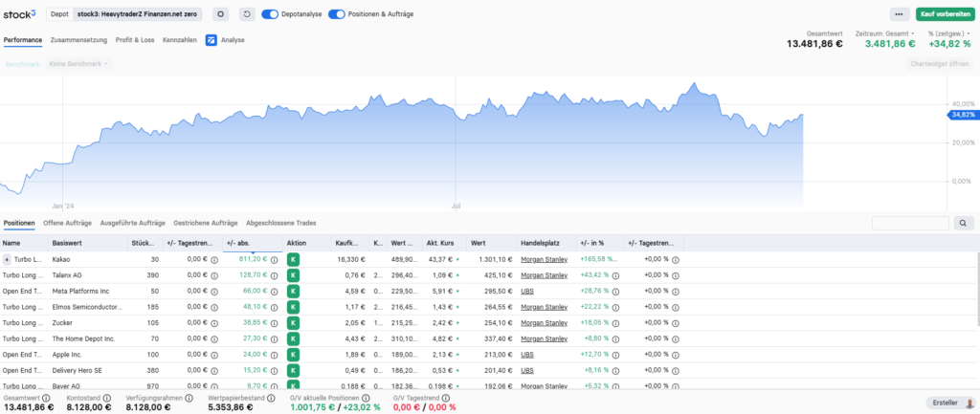This screenshot has height=414, width=980.
Task: Open the % (zeitgew.) dropdown
Action: point(949,33)
